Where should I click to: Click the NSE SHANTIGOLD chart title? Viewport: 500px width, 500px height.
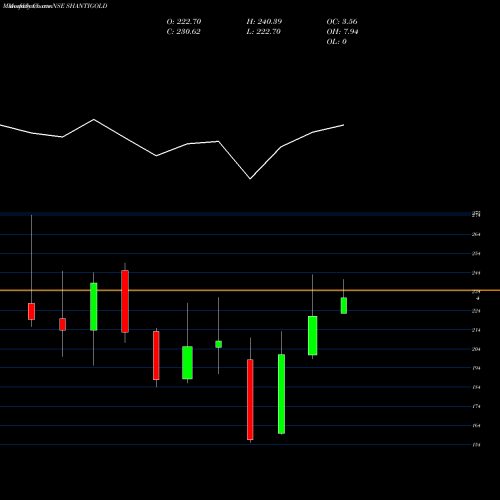[x=80, y=6]
